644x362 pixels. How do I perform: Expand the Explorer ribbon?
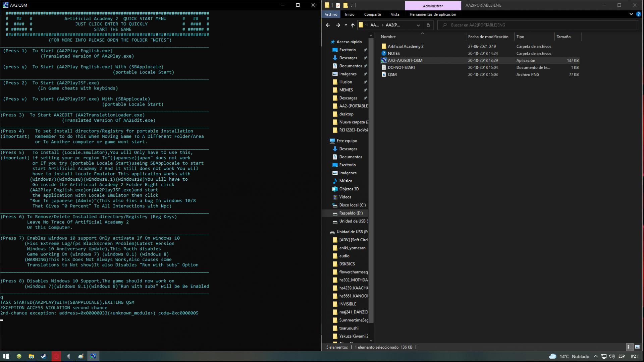pyautogui.click(x=631, y=14)
